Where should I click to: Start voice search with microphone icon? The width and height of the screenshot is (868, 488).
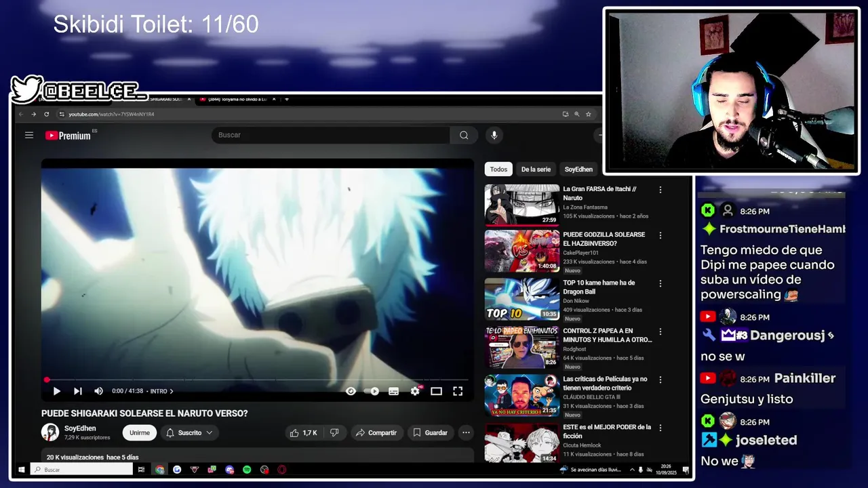[494, 135]
